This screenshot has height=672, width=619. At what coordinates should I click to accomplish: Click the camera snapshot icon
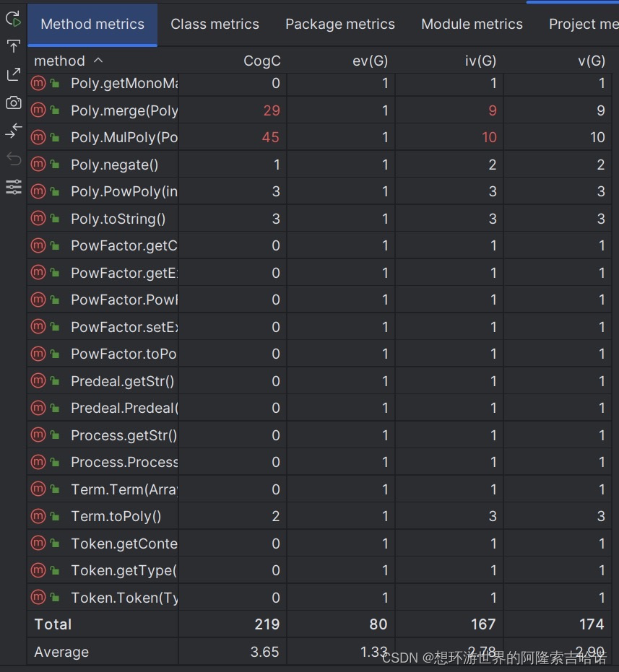click(x=13, y=102)
